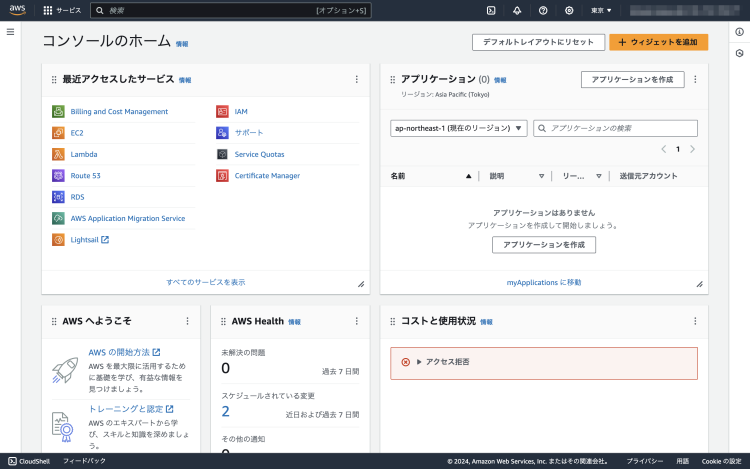The image size is (750, 469).
Task: Click アプリケーションを作成 button in widget header
Action: point(632,79)
